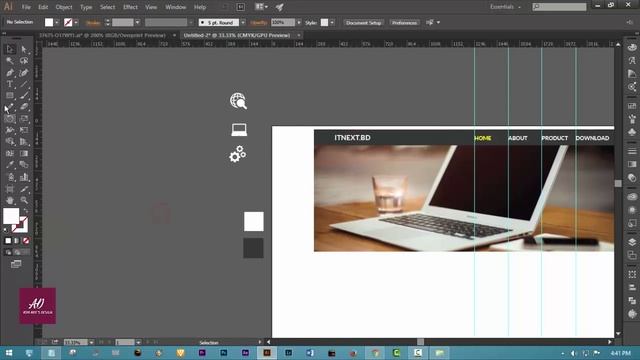
Task: Open the Stroke panel icon in right dock
Action: (632, 151)
